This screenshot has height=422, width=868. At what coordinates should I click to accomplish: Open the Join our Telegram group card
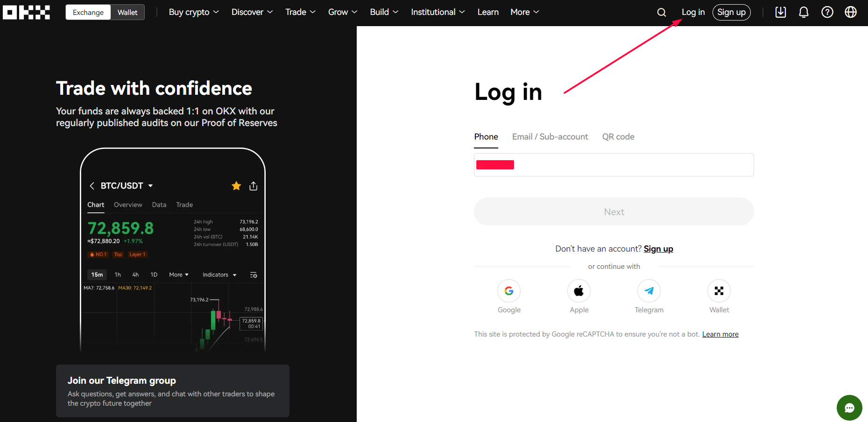pos(173,391)
